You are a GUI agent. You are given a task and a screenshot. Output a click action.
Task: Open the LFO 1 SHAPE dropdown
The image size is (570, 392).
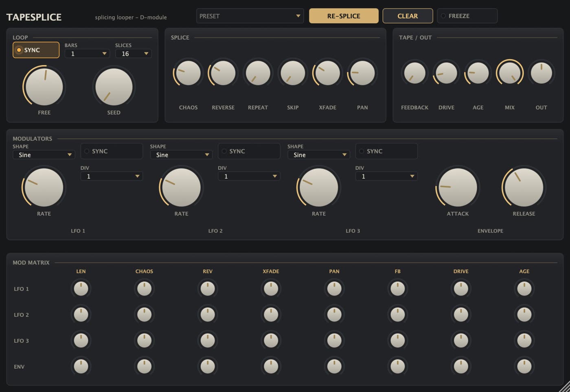44,155
